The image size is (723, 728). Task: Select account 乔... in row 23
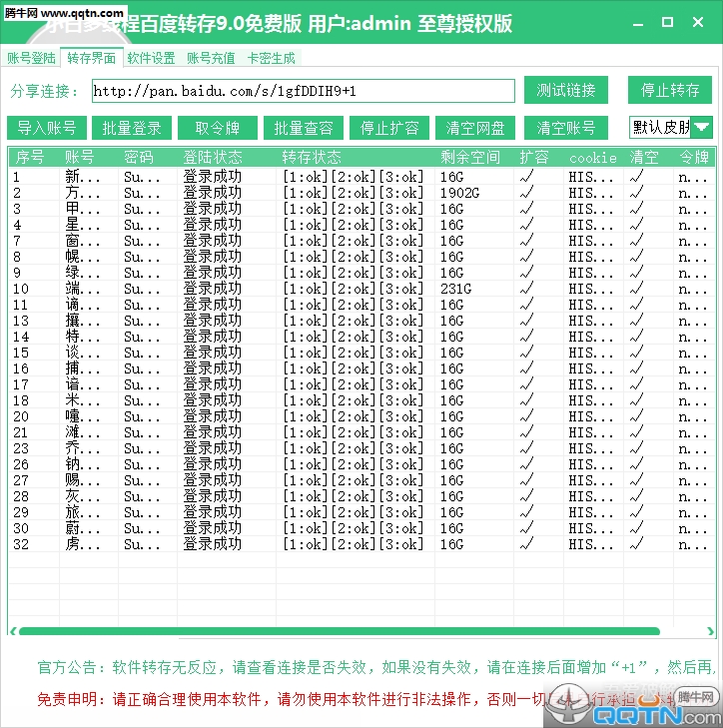(83, 448)
